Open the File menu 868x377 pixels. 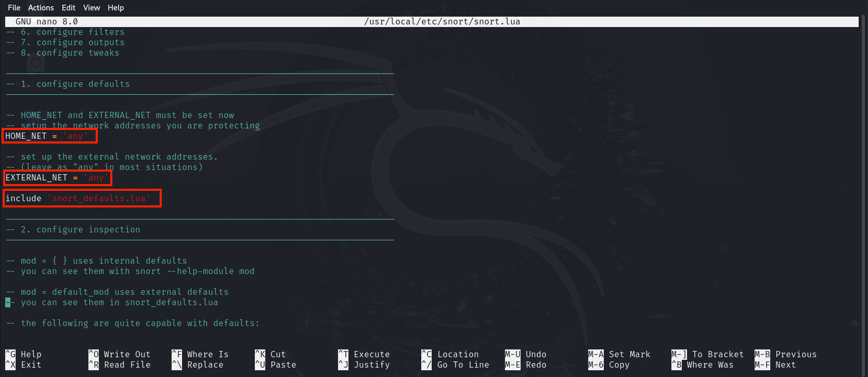tap(14, 8)
